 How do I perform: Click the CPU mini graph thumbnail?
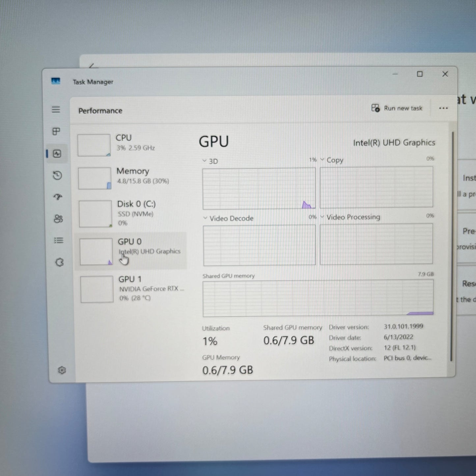point(94,145)
